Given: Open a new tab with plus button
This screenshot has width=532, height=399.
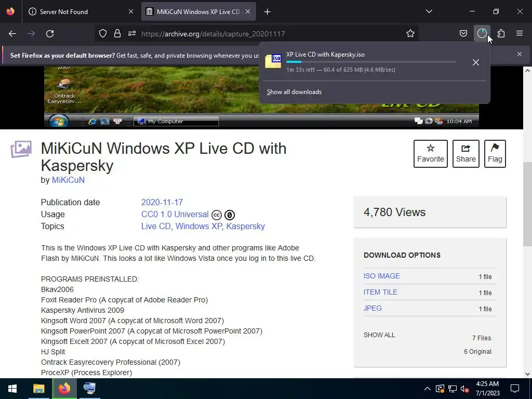Looking at the screenshot, I should (268, 12).
